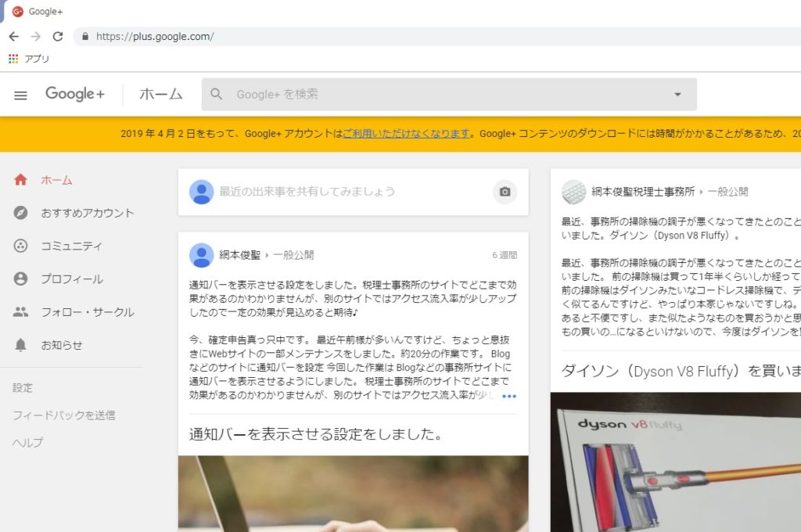Click the 網本俊聖税理士事務所 keyboard avatar
This screenshot has width=801, height=532.
[x=573, y=192]
